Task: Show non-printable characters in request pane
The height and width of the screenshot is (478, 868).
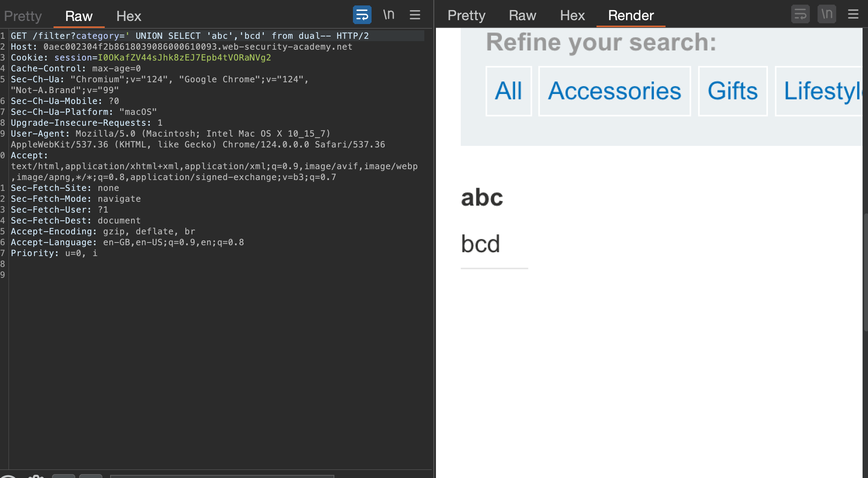Action: tap(389, 15)
